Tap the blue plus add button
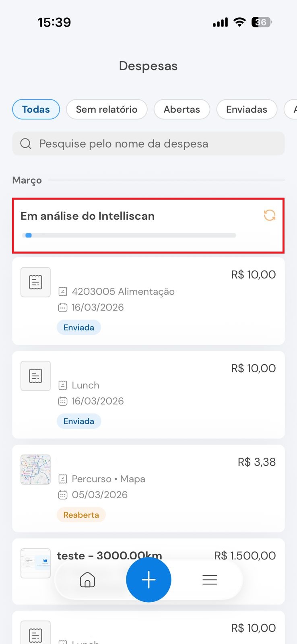 point(148,580)
